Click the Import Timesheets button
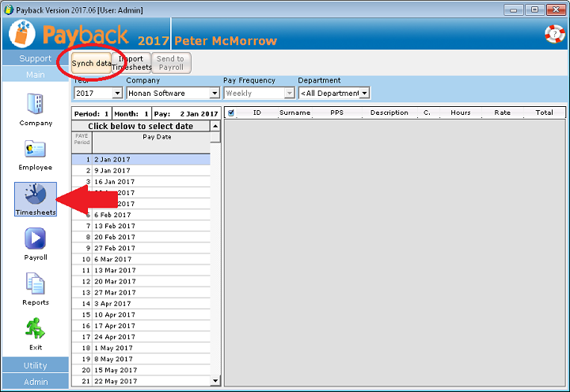This screenshot has width=570, height=392. [131, 63]
